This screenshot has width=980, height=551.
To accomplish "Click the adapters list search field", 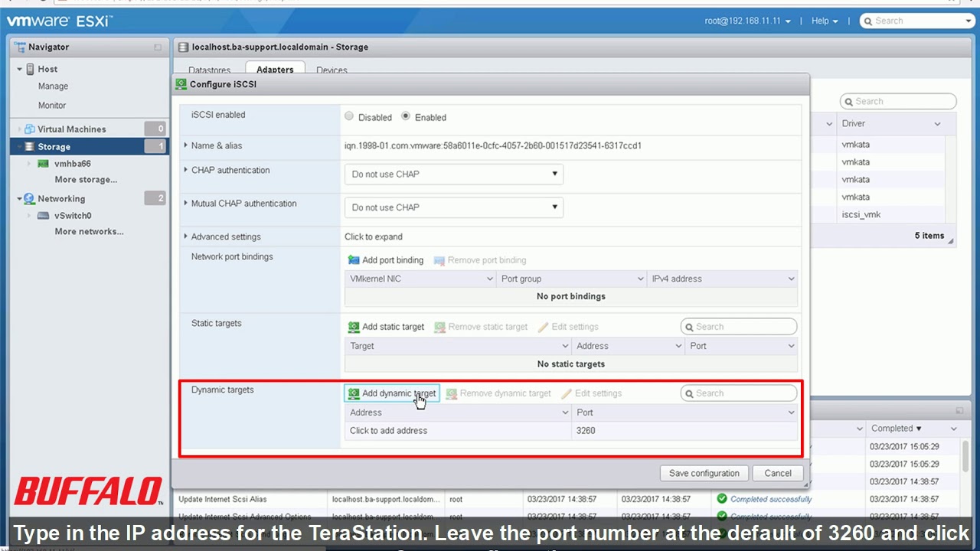I will (898, 101).
